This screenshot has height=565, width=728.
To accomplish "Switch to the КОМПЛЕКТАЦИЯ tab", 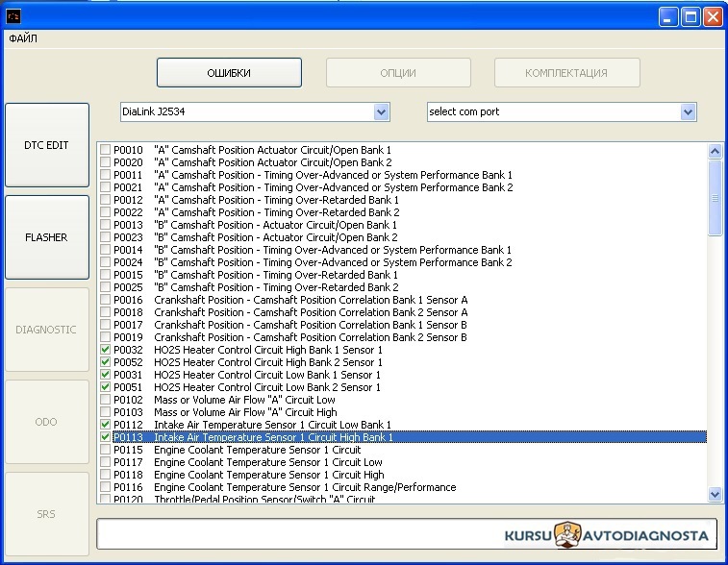I will 566,73.
